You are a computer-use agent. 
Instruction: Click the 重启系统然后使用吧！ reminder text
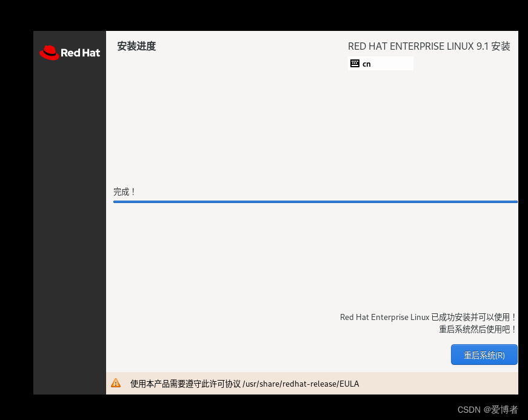tap(478, 329)
